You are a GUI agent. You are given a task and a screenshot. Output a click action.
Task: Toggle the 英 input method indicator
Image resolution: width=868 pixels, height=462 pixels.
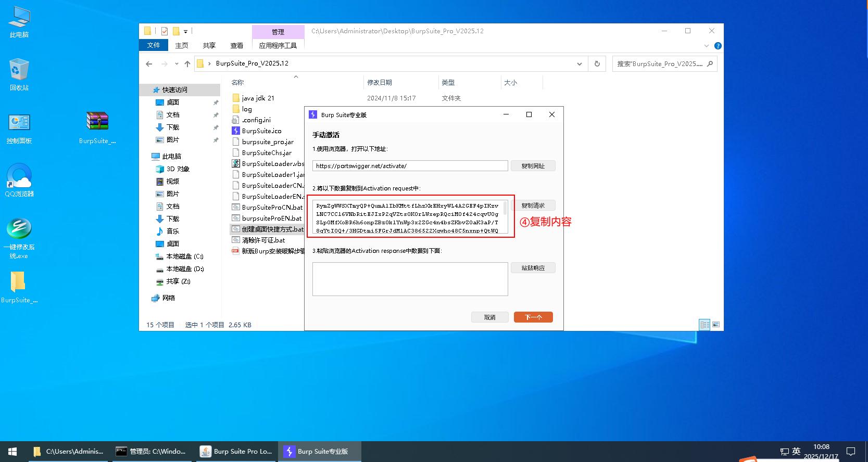pos(796,452)
